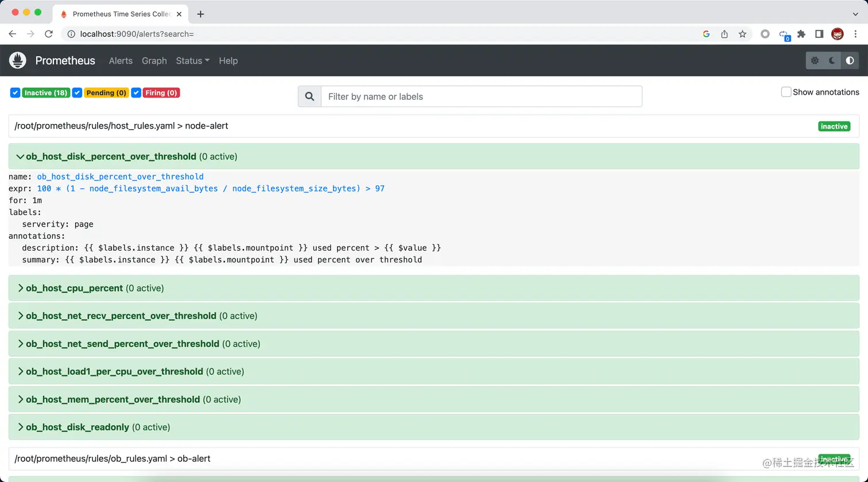Reload the page

[x=49, y=34]
